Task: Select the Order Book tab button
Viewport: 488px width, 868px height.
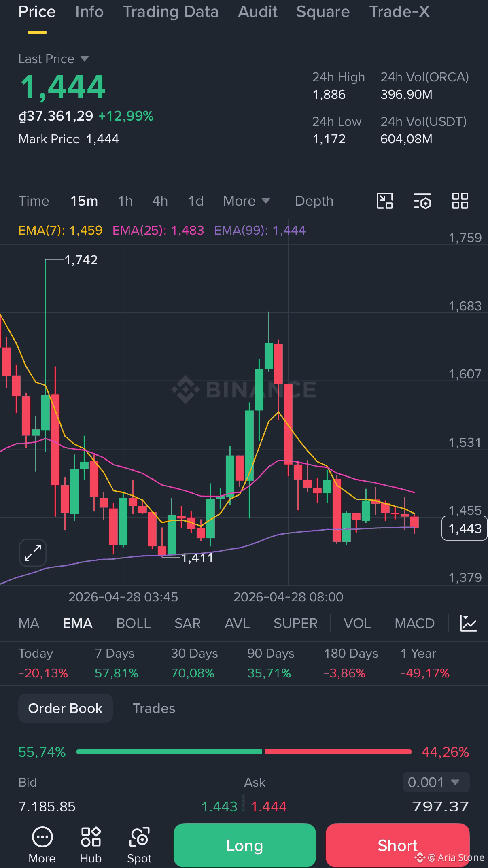Action: [66, 708]
